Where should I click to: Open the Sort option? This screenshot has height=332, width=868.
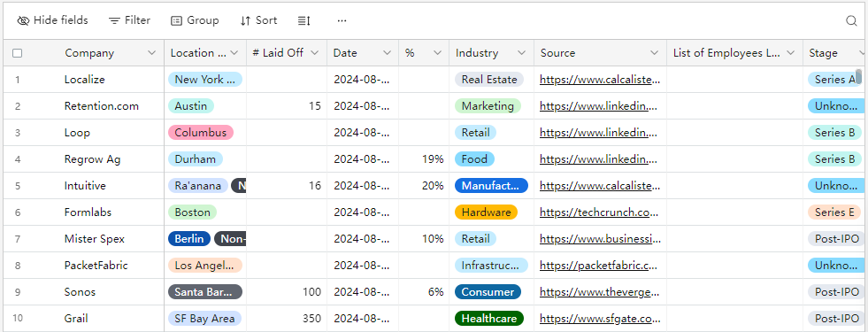pyautogui.click(x=258, y=20)
